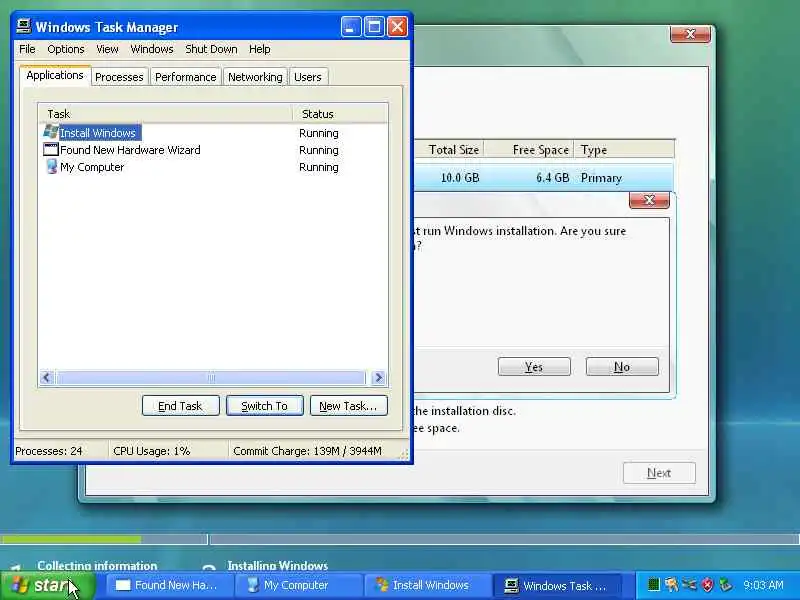Sort tasks by the Task column header

[x=164, y=114]
